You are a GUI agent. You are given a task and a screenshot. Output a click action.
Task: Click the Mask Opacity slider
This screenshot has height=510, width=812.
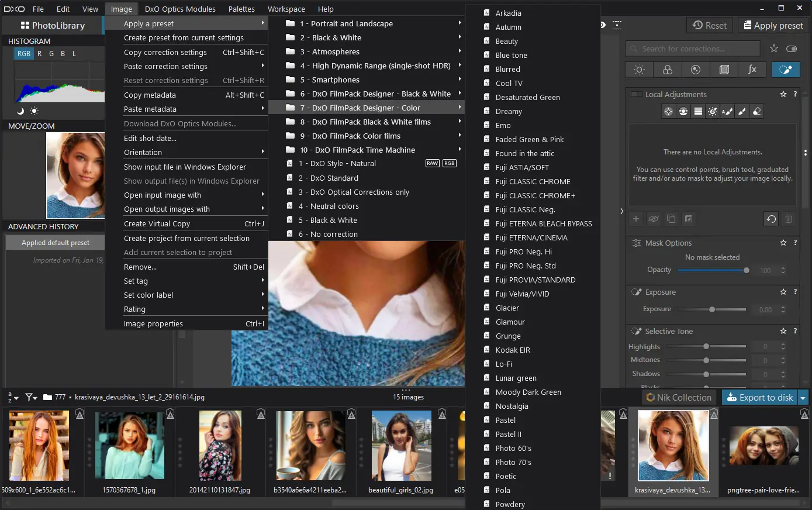pos(711,270)
